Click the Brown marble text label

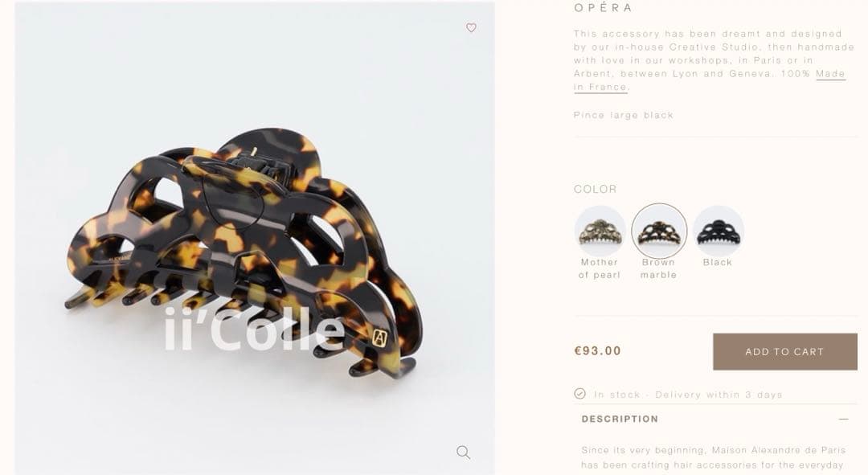659,268
